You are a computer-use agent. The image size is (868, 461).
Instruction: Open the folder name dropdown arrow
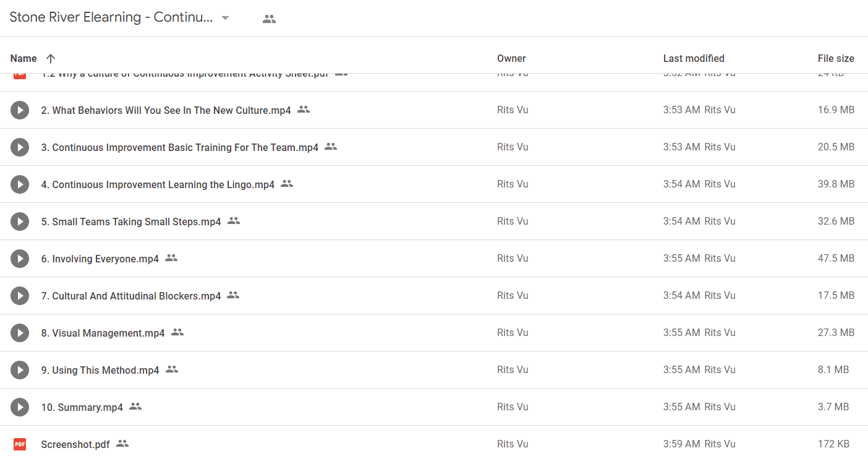tap(226, 18)
